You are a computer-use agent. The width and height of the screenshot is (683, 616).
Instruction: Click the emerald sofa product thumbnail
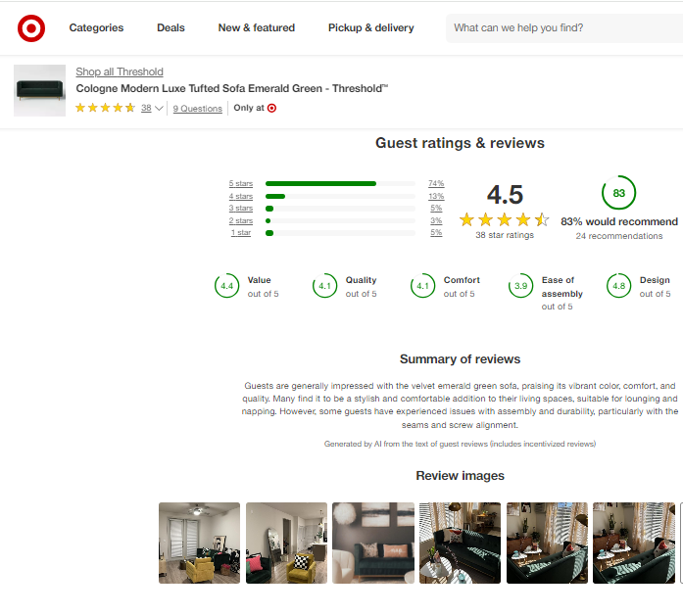[x=39, y=90]
